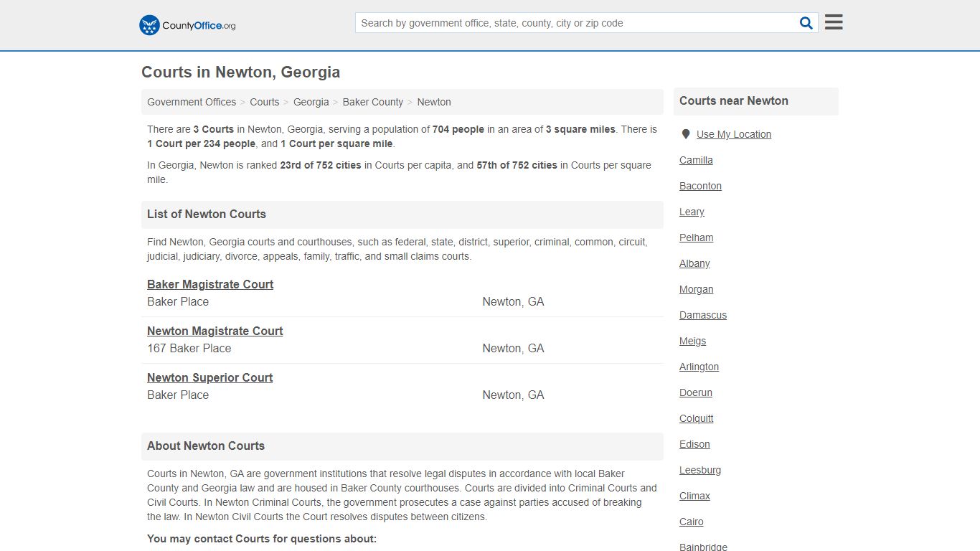This screenshot has width=980, height=551.
Task: Click the search magnifier icon
Action: pos(806,23)
